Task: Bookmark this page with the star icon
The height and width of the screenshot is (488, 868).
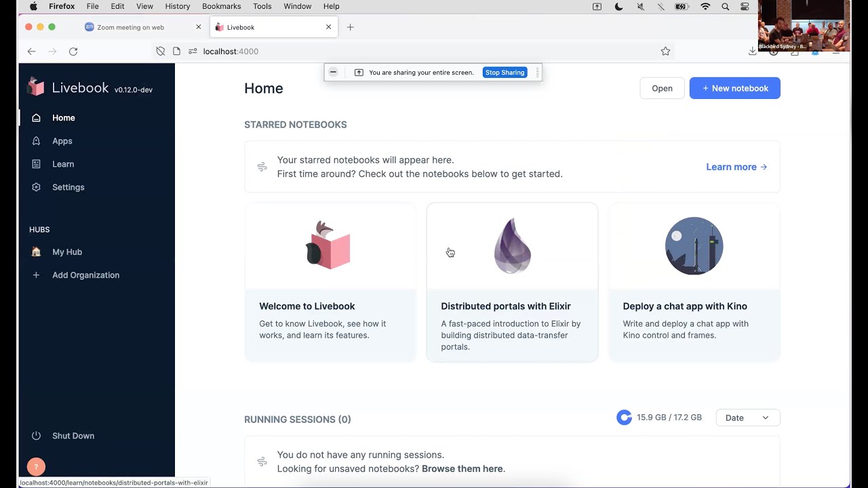Action: [665, 52]
